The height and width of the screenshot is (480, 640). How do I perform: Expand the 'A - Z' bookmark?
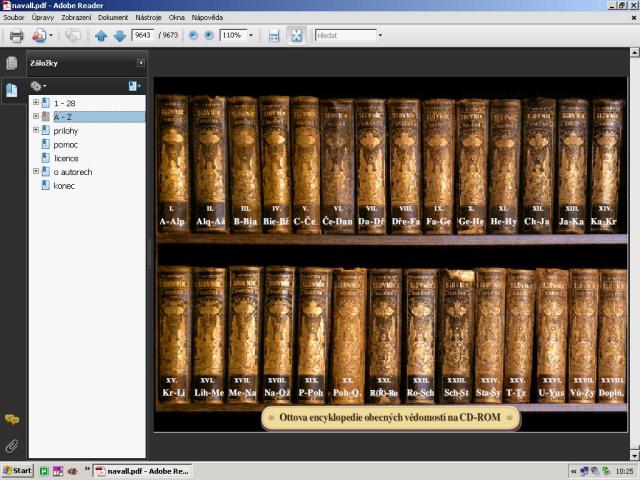pyautogui.click(x=36, y=116)
